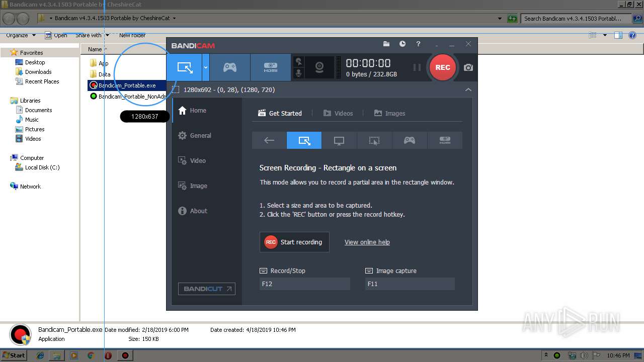
Task: Select Game Recording mode in top toolbar
Action: click(x=230, y=67)
